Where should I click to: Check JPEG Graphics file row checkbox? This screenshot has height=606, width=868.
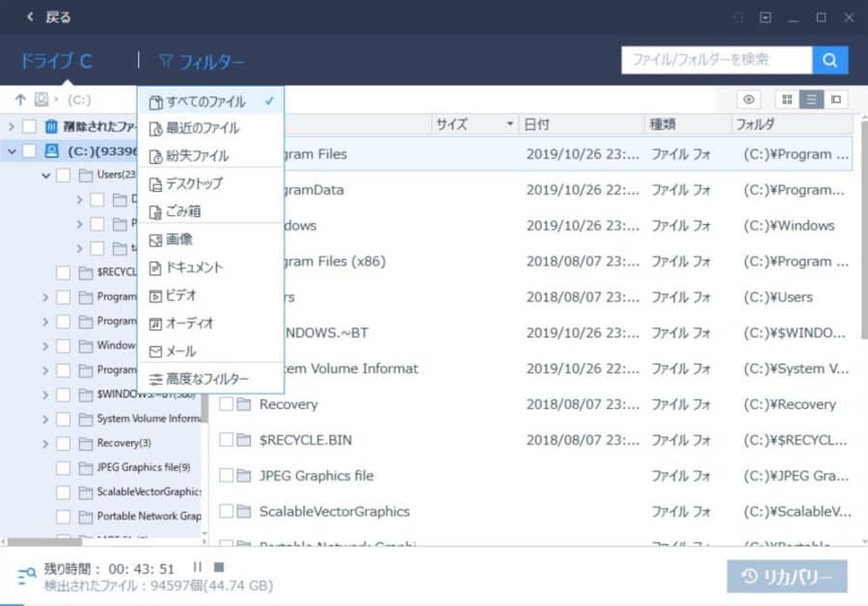(226, 476)
